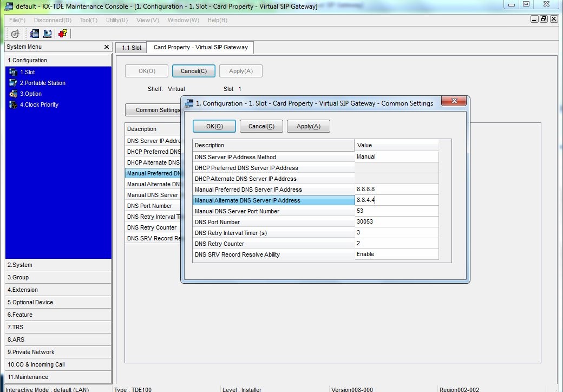563x392 pixels.
Task: Click the DNS Retry Interval Timer value 3
Action: click(396, 233)
